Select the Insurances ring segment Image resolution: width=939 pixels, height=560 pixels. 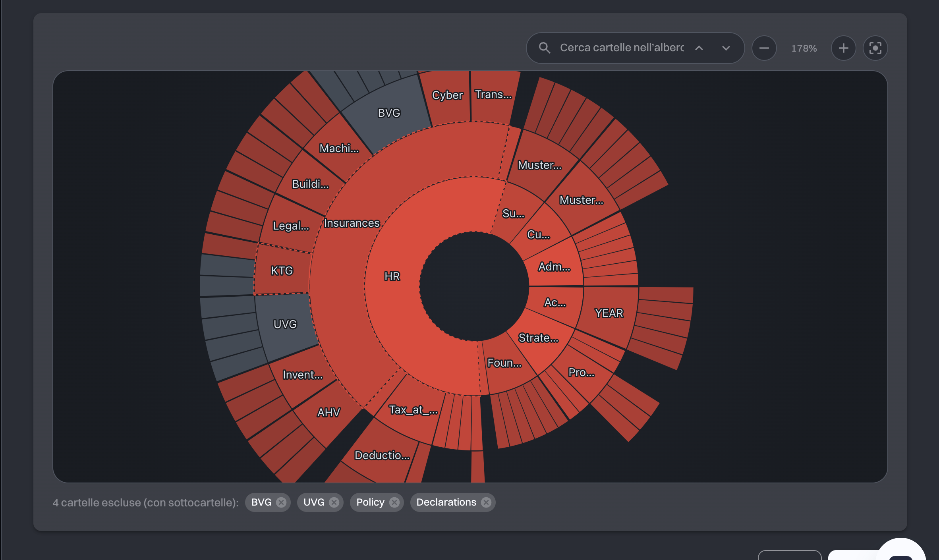(352, 223)
